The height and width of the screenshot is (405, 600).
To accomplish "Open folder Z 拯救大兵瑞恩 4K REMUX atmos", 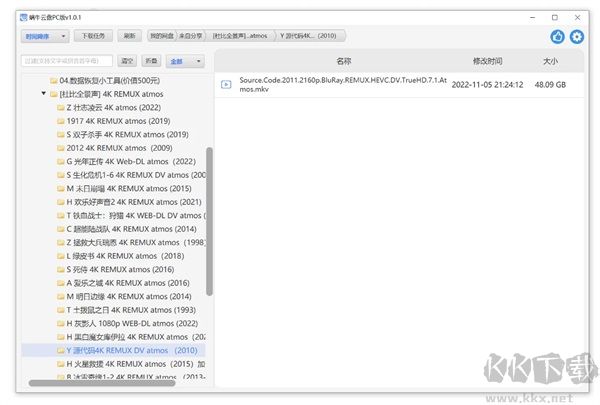I will pyautogui.click(x=136, y=243).
